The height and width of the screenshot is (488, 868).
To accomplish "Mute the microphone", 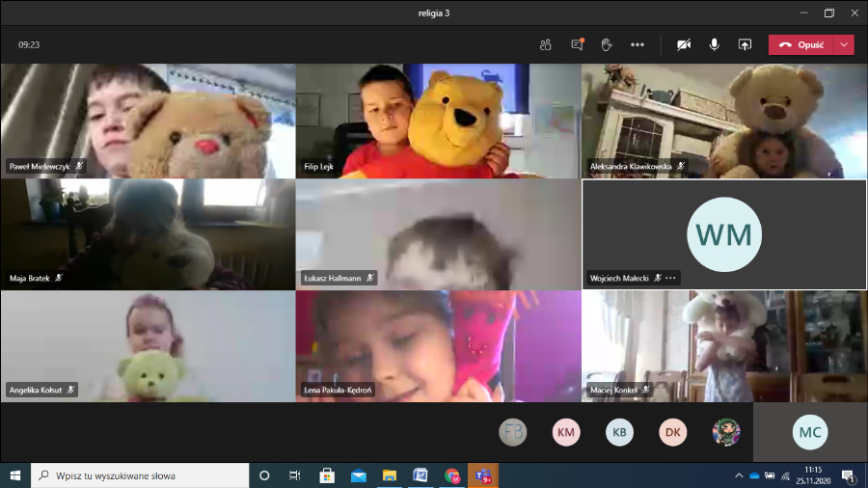I will (715, 44).
